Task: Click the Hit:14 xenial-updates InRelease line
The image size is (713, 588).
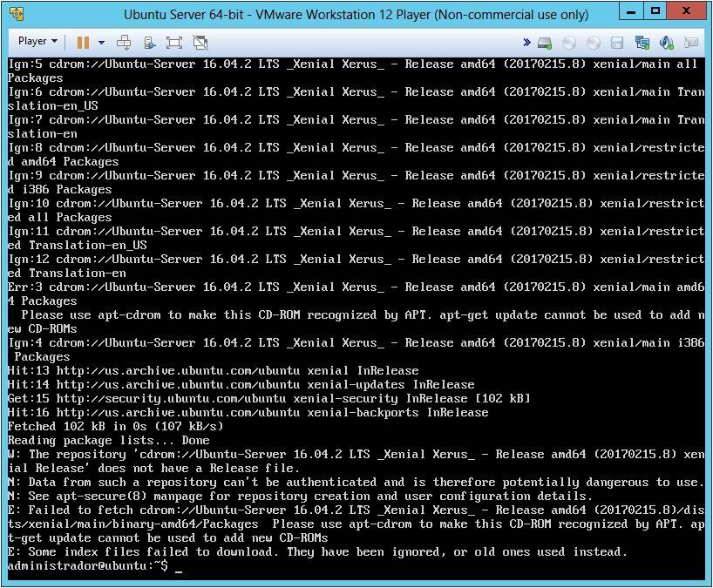Action: (x=241, y=384)
